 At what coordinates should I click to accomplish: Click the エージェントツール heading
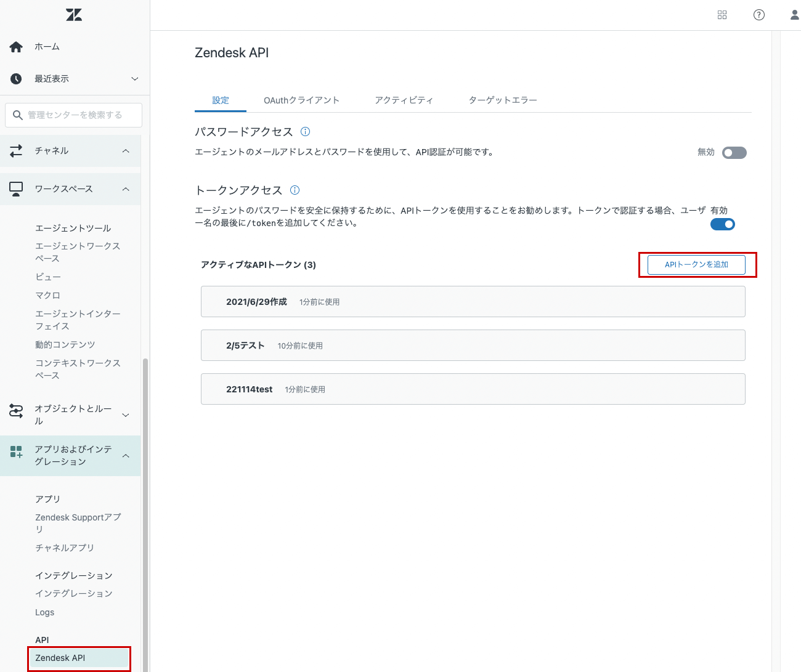(73, 228)
